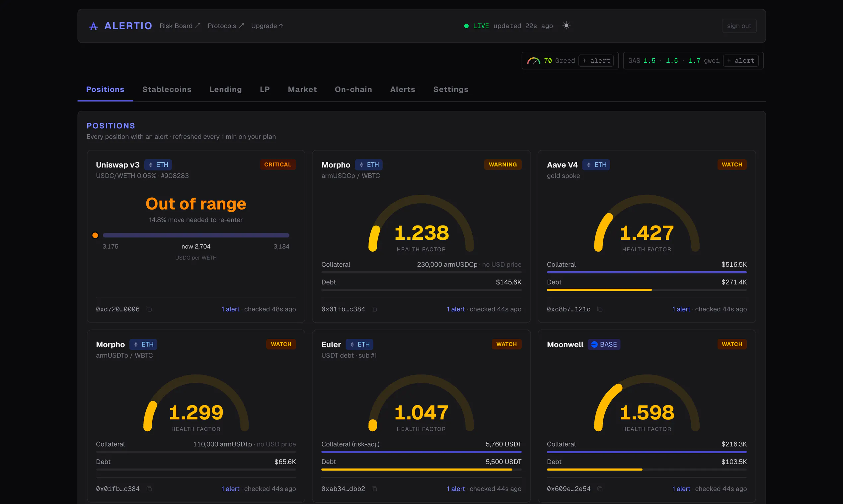Click the 'updated 22s ago' status text
This screenshot has height=504, width=843.
523,26
